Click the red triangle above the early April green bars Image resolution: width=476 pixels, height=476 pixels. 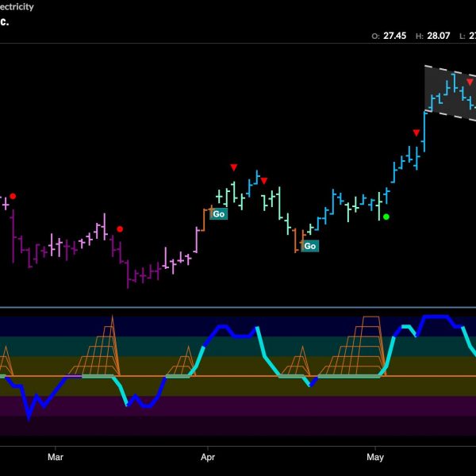click(233, 167)
